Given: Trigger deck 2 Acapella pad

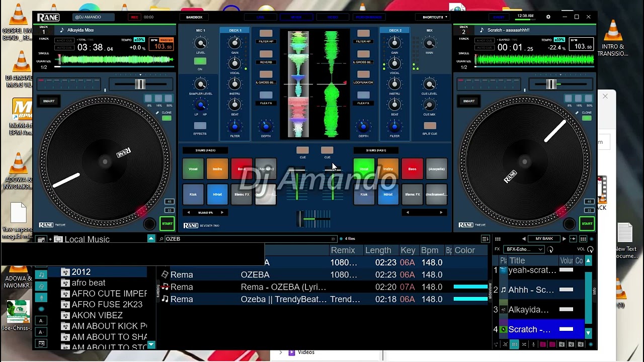Looking at the screenshot, I should click(x=436, y=169).
